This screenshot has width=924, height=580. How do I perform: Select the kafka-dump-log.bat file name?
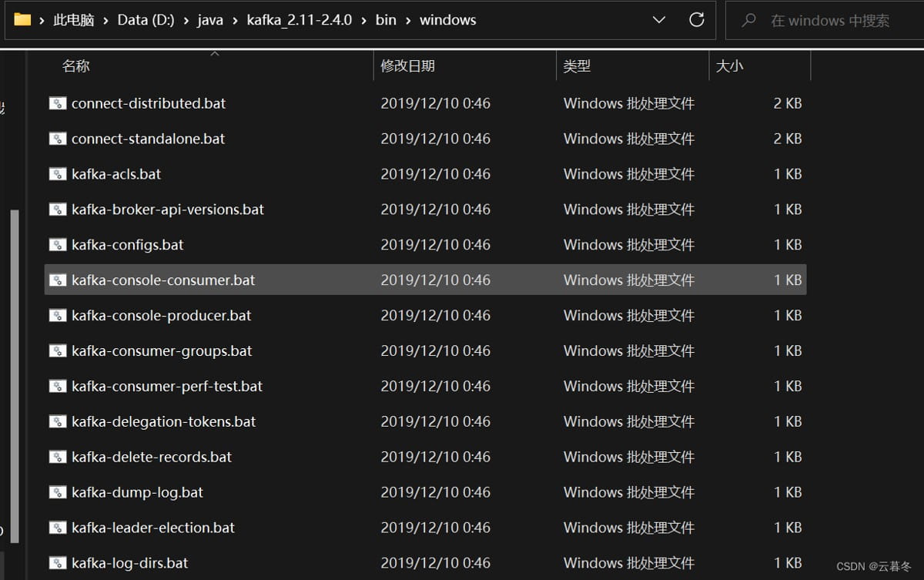point(138,493)
